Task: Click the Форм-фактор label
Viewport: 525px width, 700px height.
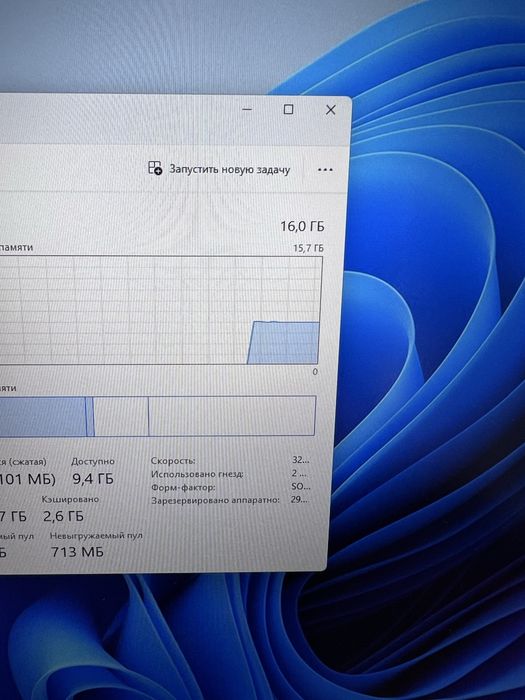Action: pyautogui.click(x=183, y=488)
